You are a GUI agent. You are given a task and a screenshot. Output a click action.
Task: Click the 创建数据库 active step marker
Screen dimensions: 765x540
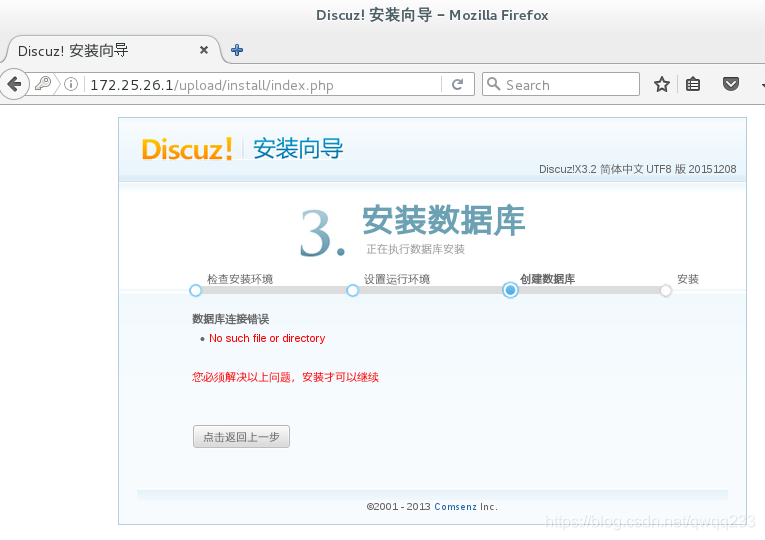(x=510, y=290)
